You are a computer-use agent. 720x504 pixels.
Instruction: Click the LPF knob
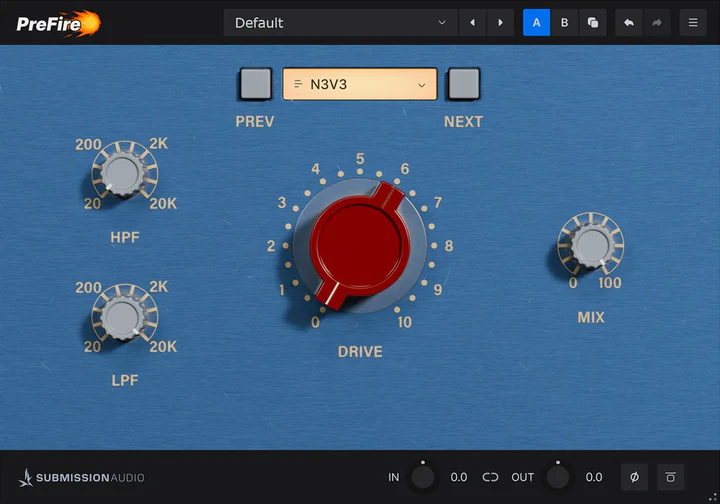pyautogui.click(x=123, y=317)
